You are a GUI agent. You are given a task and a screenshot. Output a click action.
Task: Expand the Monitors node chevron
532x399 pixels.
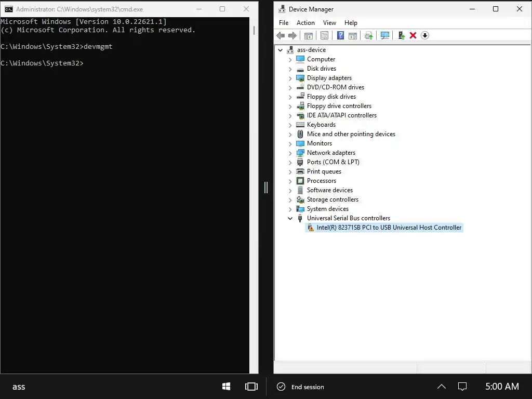click(x=290, y=144)
